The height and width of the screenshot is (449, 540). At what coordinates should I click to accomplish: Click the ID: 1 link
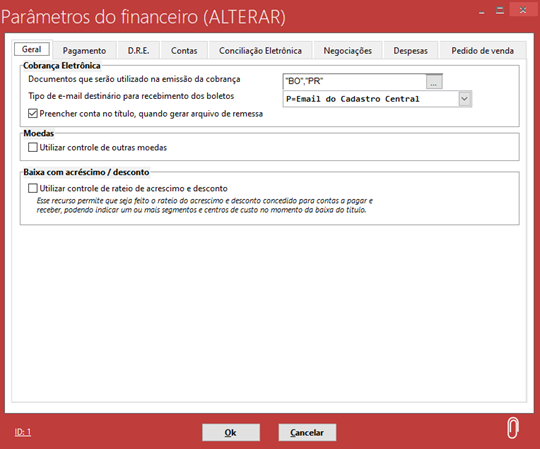click(23, 432)
